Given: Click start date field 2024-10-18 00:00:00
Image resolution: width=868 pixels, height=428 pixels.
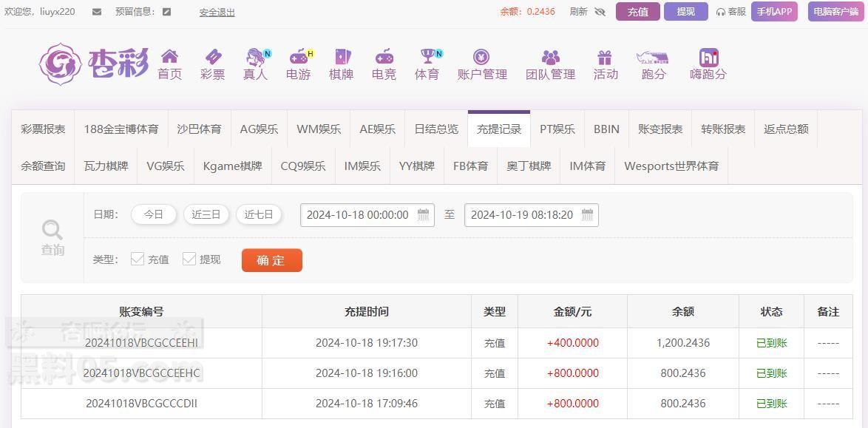Looking at the screenshot, I should [367, 215].
